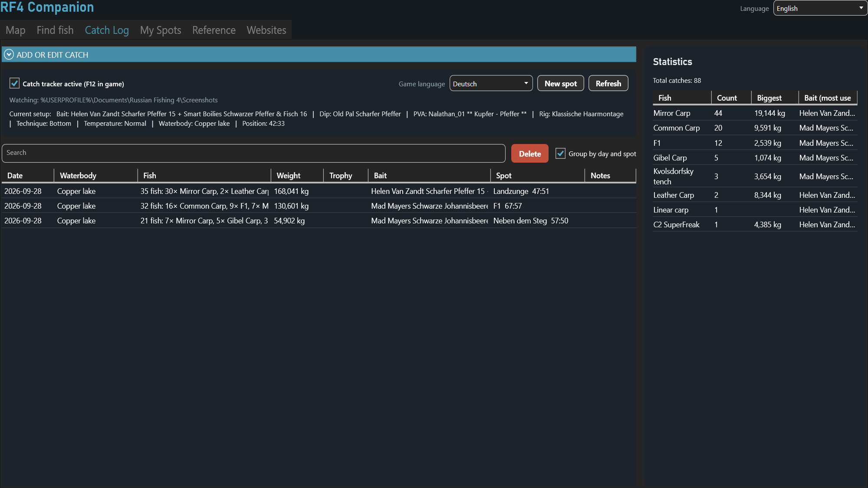Sort statistics by Biggest column header
This screenshot has width=868, height=488.
(775, 98)
